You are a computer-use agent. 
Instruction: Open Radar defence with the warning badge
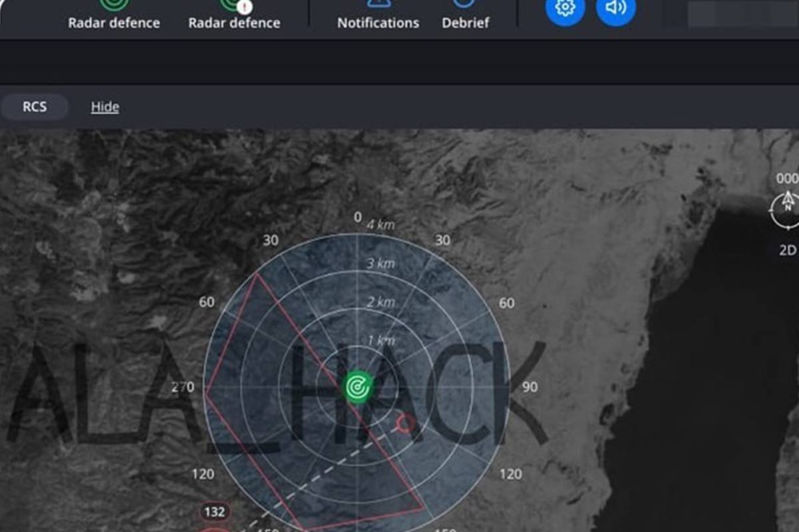click(234, 22)
